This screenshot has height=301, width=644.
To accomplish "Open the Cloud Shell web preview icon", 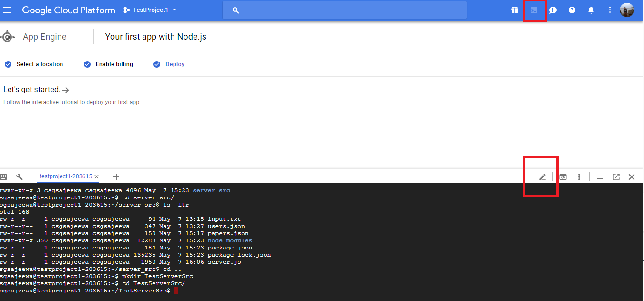I will pos(563,177).
